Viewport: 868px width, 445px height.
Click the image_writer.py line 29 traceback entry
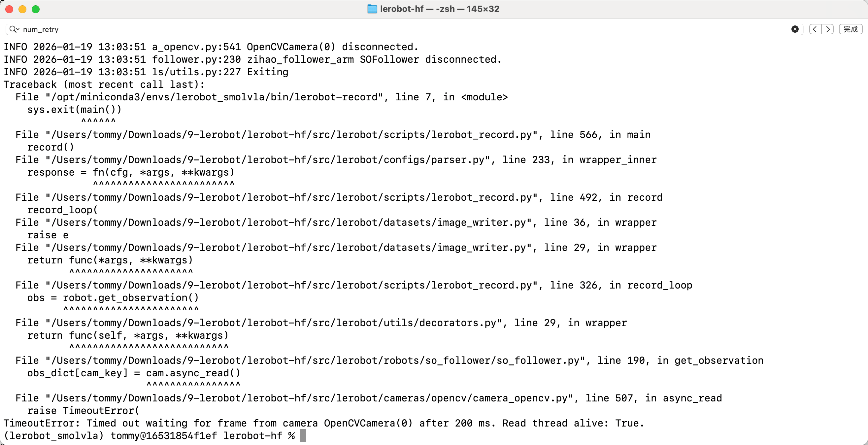(x=336, y=248)
